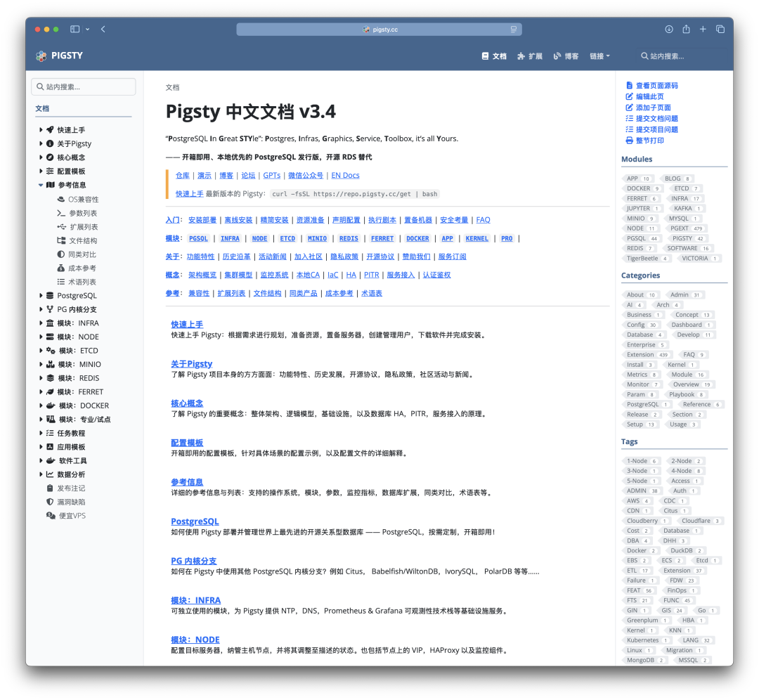This screenshot has width=759, height=700.
Task: Expand the 快速上手 tree section
Action: point(41,130)
